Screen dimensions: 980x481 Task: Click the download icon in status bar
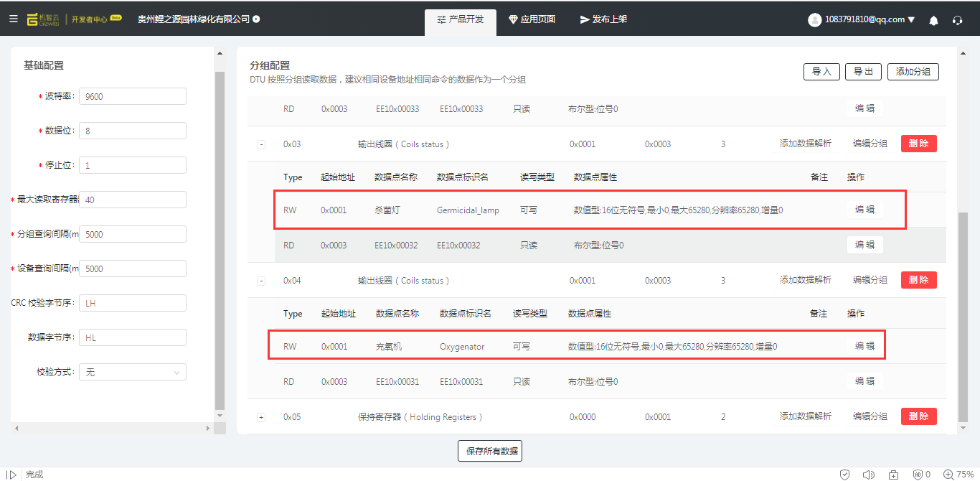click(893, 475)
